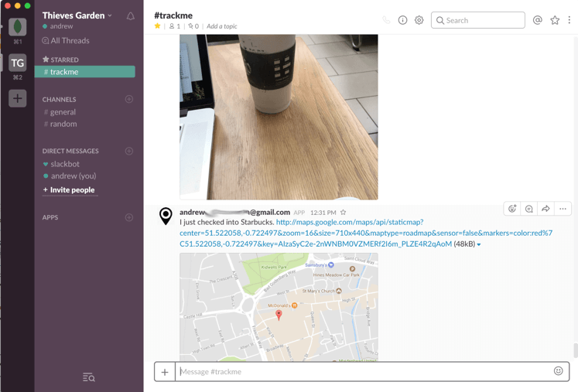This screenshot has width=578, height=392.
Task: Open more message actions ellipsis
Action: (563, 209)
